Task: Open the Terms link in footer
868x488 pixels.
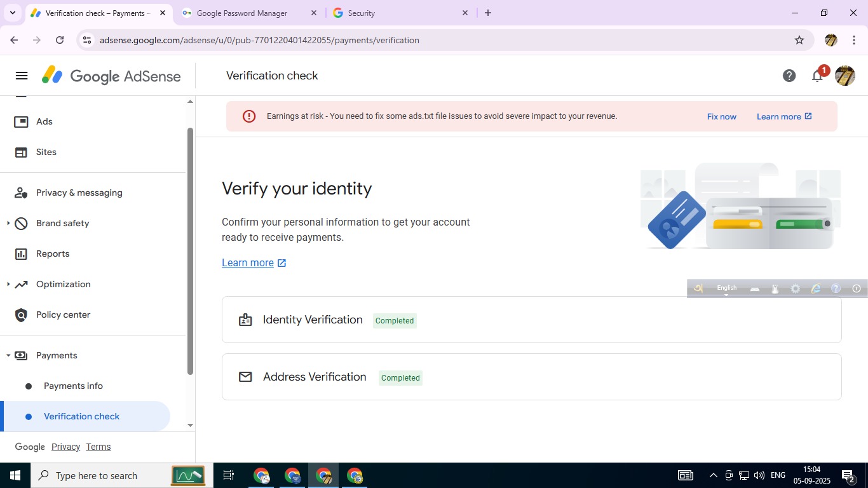Action: point(98,447)
